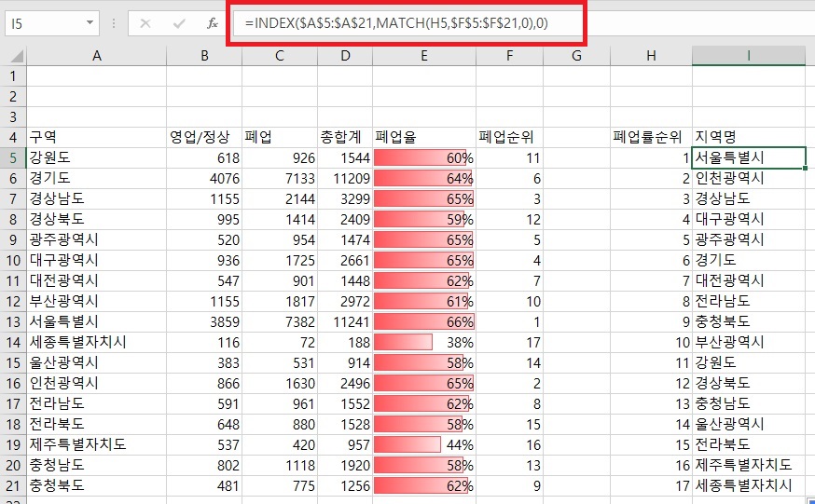The height and width of the screenshot is (504, 815).
Task: Open the Name Box dropdown arrow
Action: pyautogui.click(x=90, y=23)
